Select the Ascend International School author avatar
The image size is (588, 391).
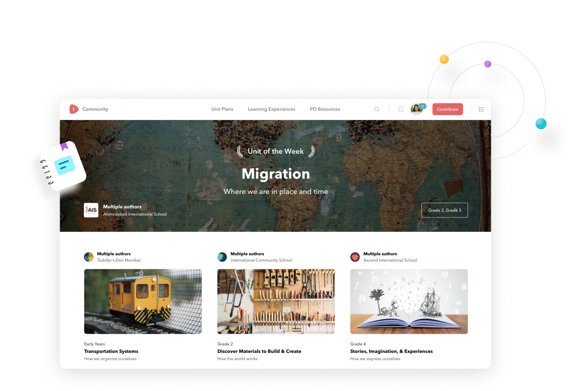(354, 257)
